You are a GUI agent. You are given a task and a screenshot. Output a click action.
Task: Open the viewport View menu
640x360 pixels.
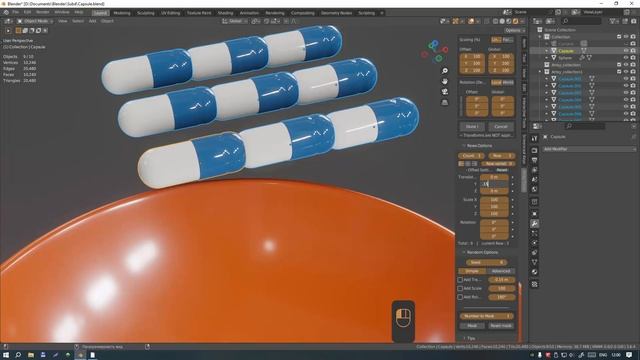pyautogui.click(x=62, y=21)
